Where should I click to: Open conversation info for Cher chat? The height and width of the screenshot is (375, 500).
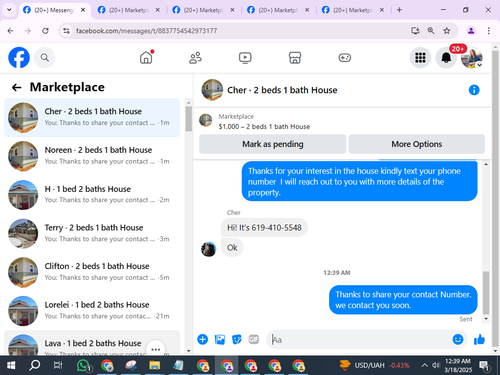pos(474,90)
